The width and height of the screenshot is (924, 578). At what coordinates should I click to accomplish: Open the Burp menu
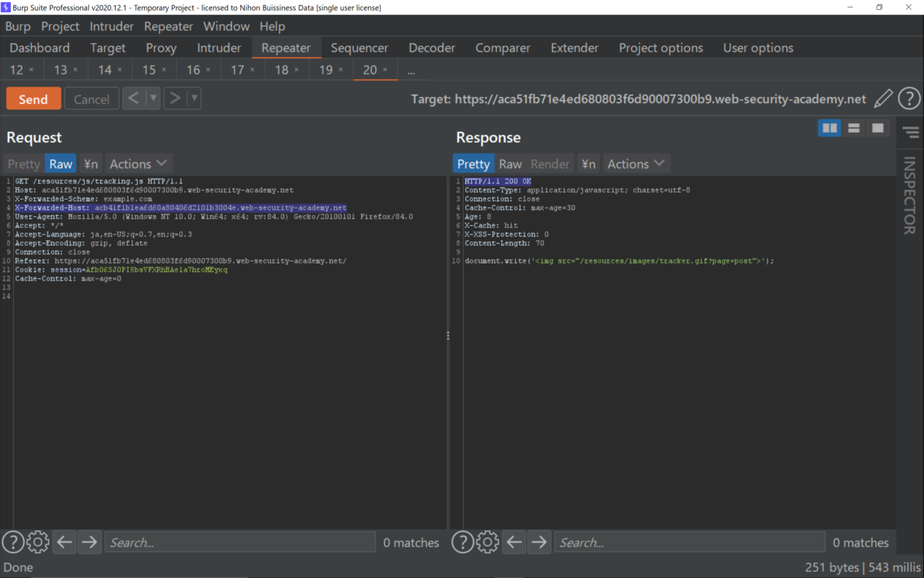(x=18, y=26)
